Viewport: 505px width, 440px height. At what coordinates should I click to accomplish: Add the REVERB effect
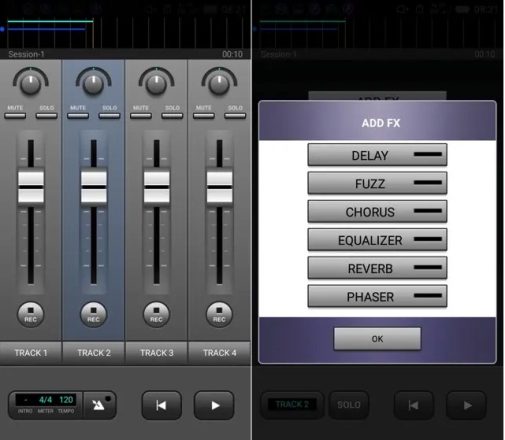377,268
